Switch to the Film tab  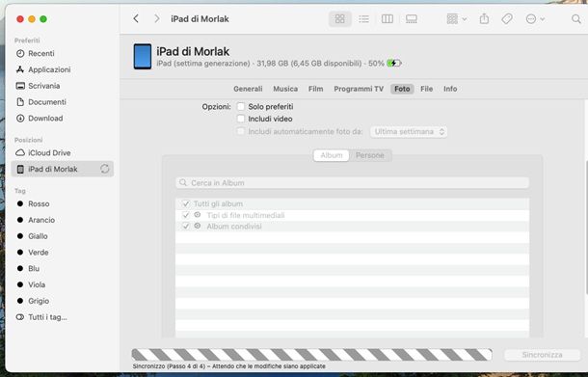pyautogui.click(x=316, y=89)
